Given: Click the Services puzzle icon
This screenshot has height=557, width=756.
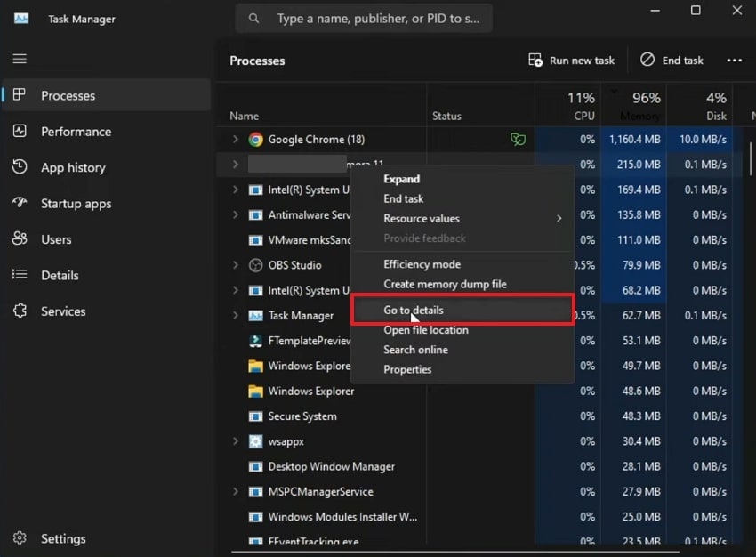Looking at the screenshot, I should click(x=20, y=311).
